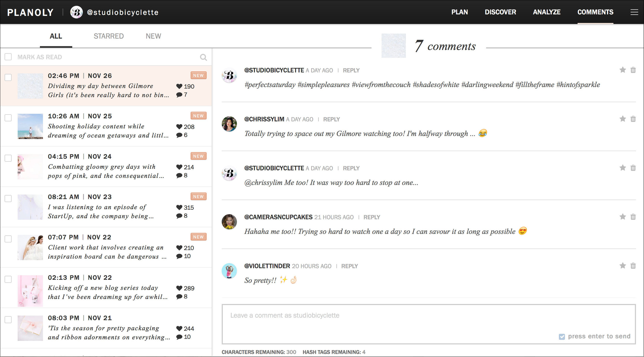Star the @camerasncupcakes comment

[623, 216]
